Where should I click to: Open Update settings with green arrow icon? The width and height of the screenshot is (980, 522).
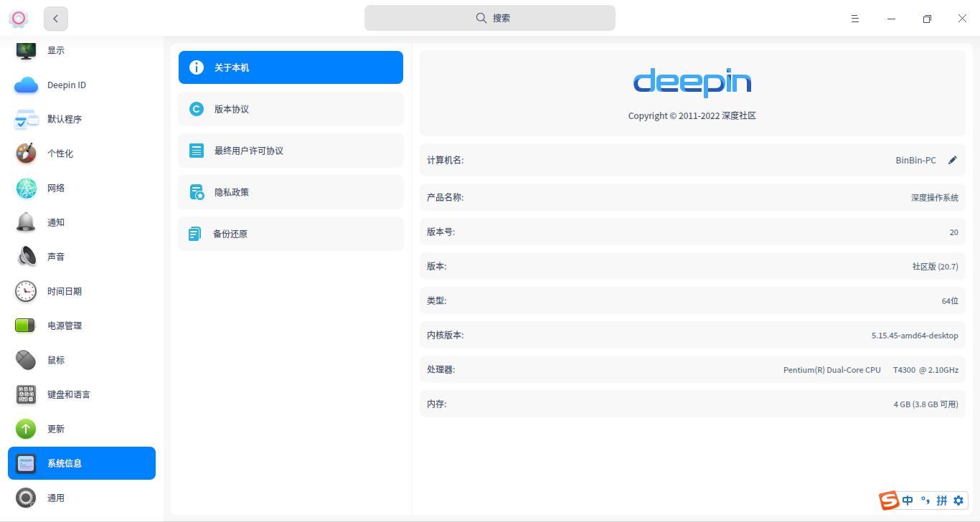tap(26, 429)
